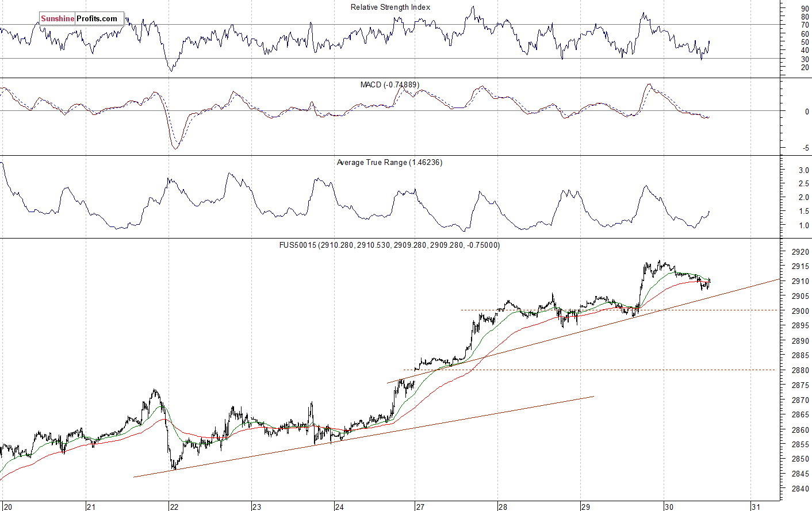Click the 2885 price axis label
812x511 pixels.
800,356
